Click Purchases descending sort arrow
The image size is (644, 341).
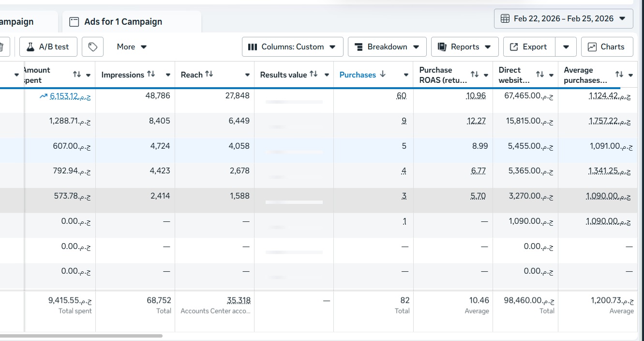pyautogui.click(x=383, y=74)
